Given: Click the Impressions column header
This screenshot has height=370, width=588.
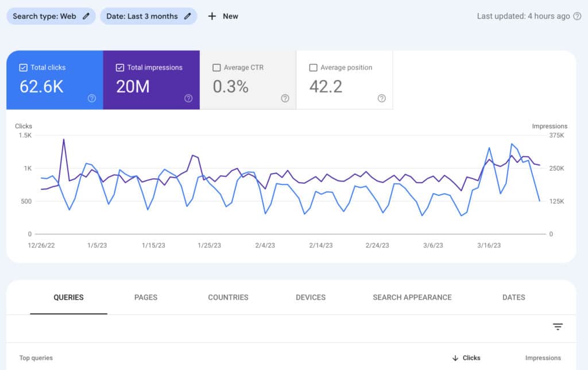Looking at the screenshot, I should click(543, 358).
